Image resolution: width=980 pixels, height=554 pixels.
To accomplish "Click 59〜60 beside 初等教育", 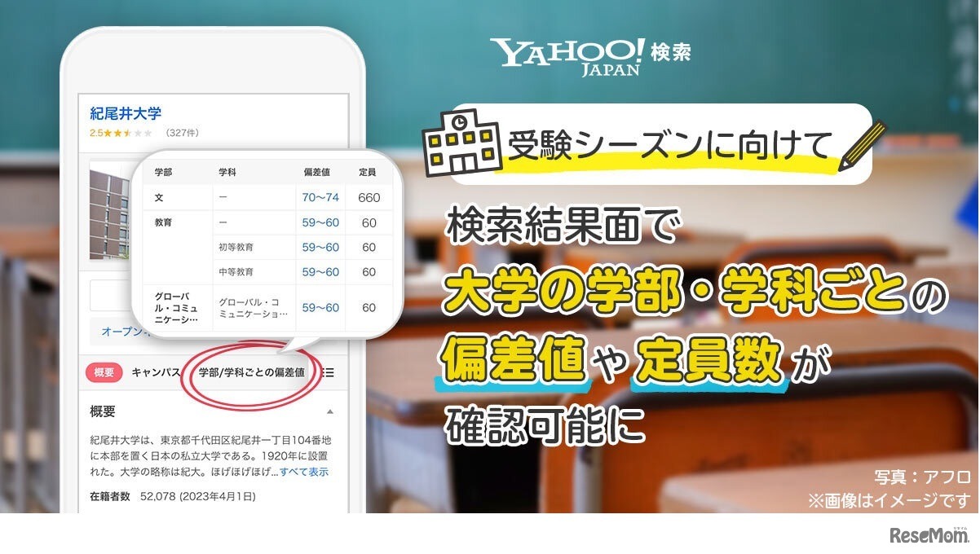I will click(320, 245).
